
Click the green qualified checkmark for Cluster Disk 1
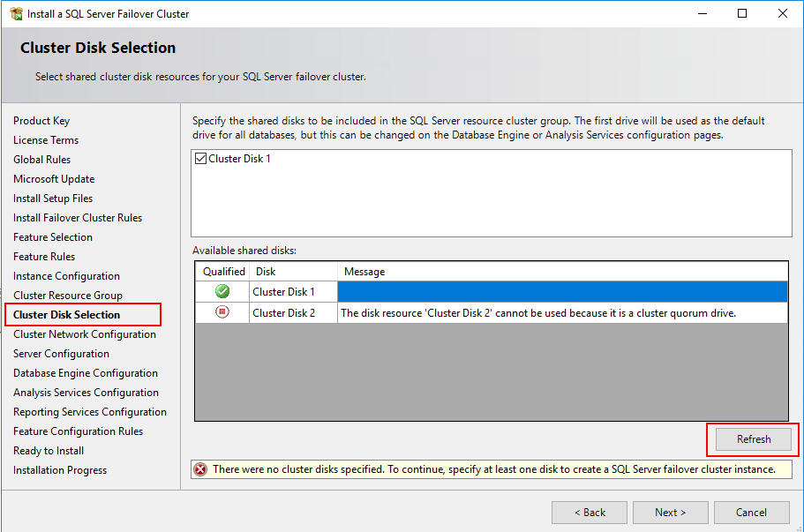pyautogui.click(x=222, y=292)
